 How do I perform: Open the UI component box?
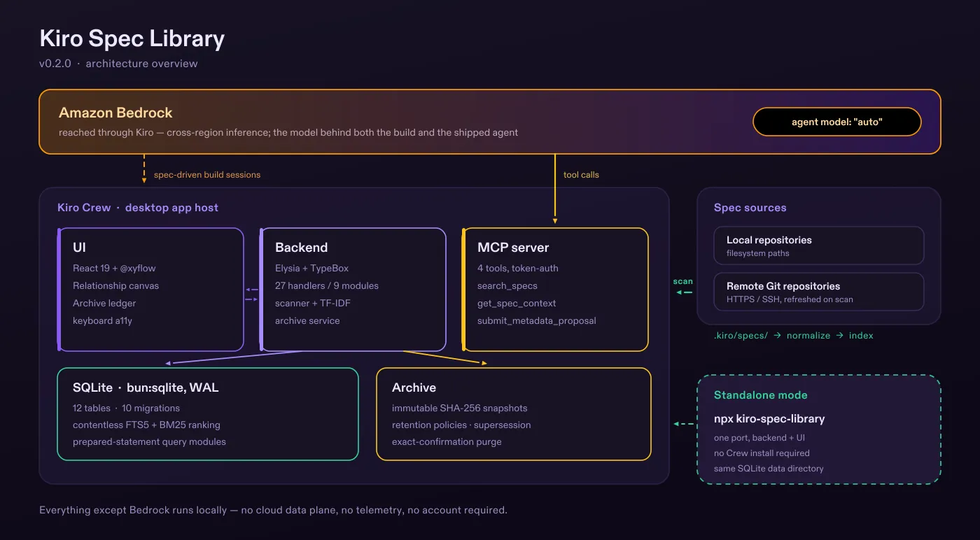pyautogui.click(x=150, y=290)
